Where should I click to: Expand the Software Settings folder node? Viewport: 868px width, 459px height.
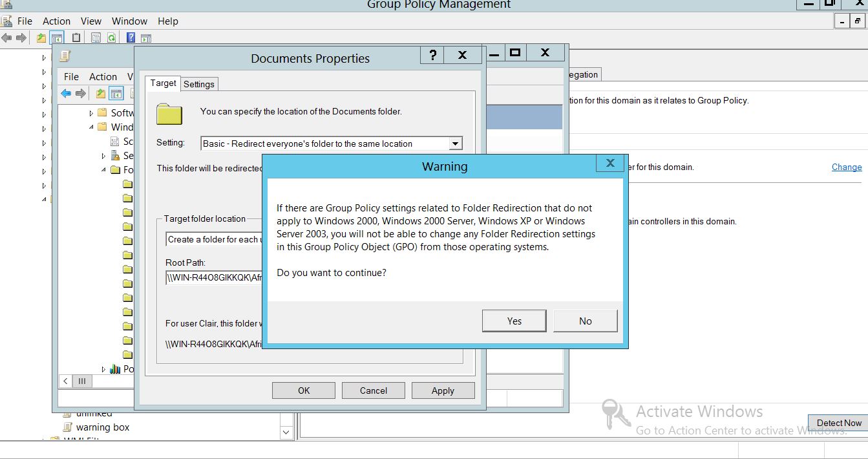coord(92,113)
